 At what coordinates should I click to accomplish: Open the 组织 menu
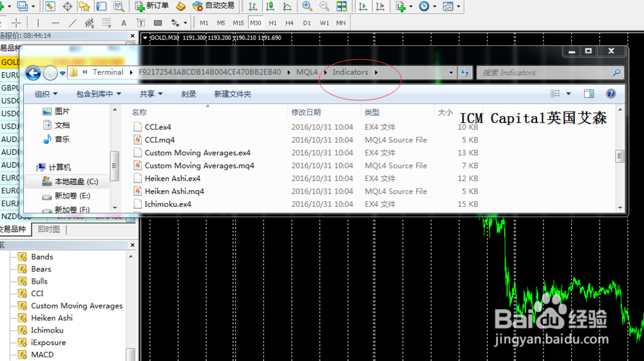(46, 94)
